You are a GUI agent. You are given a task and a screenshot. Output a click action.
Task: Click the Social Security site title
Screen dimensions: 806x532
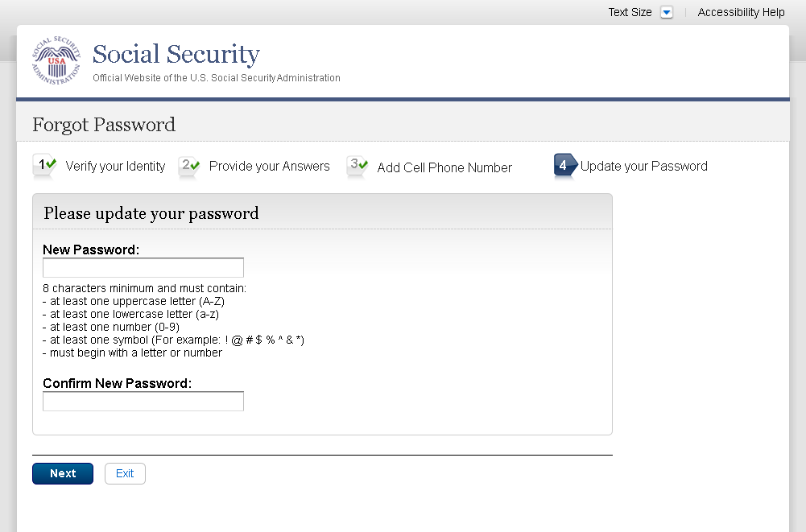tap(176, 55)
